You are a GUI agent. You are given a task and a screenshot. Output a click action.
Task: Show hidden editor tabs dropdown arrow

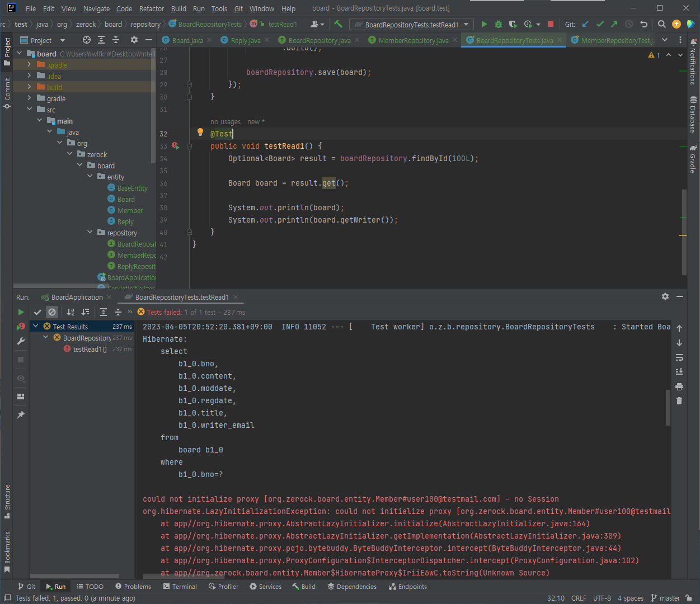pos(665,40)
